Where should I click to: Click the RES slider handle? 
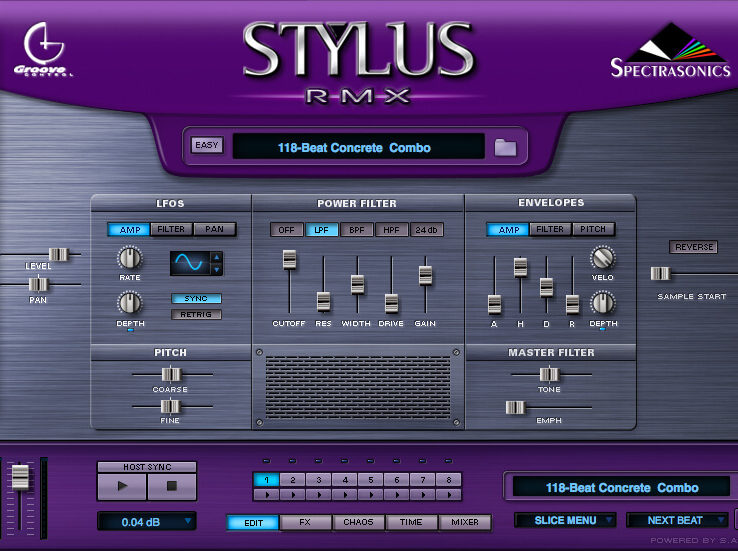coord(323,302)
